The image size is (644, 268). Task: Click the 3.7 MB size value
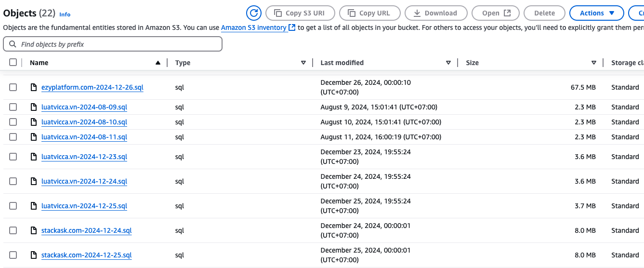[x=585, y=206]
